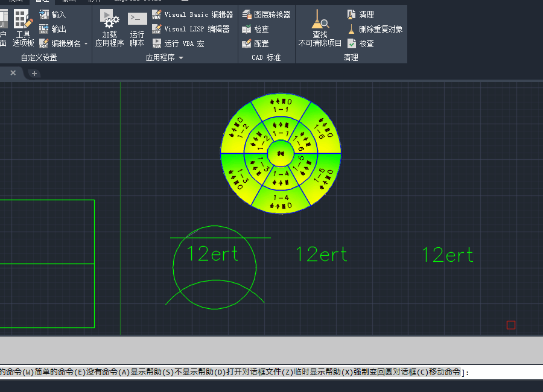
Task: Expand the 编辑别名 dropdown arrow
Action: point(86,43)
